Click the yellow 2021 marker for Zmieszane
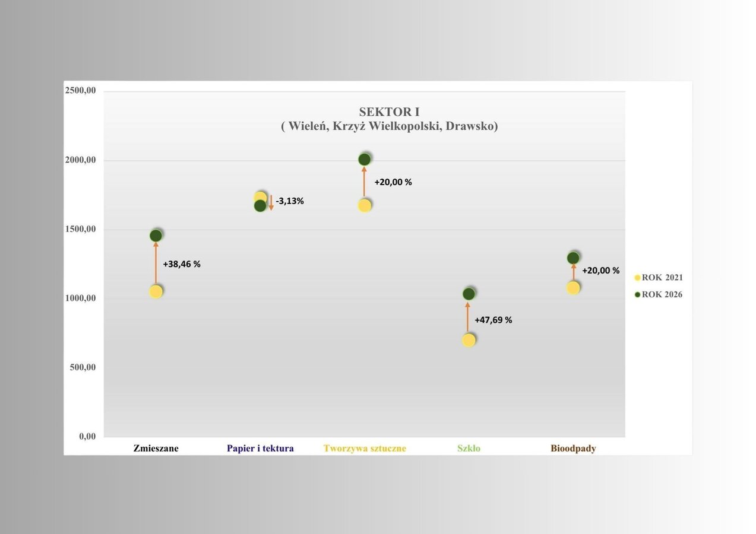The image size is (756, 534). [x=156, y=291]
